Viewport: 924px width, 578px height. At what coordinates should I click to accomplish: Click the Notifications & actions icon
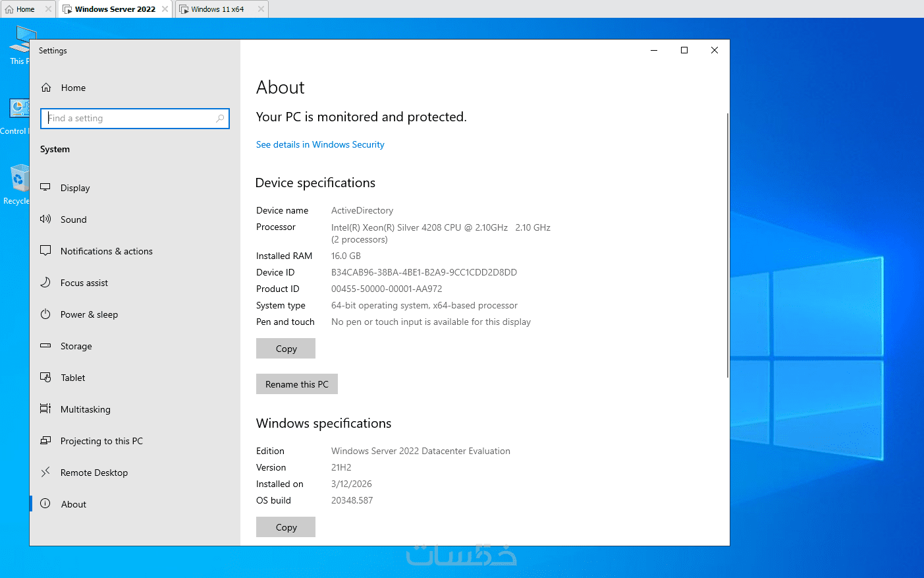point(45,250)
